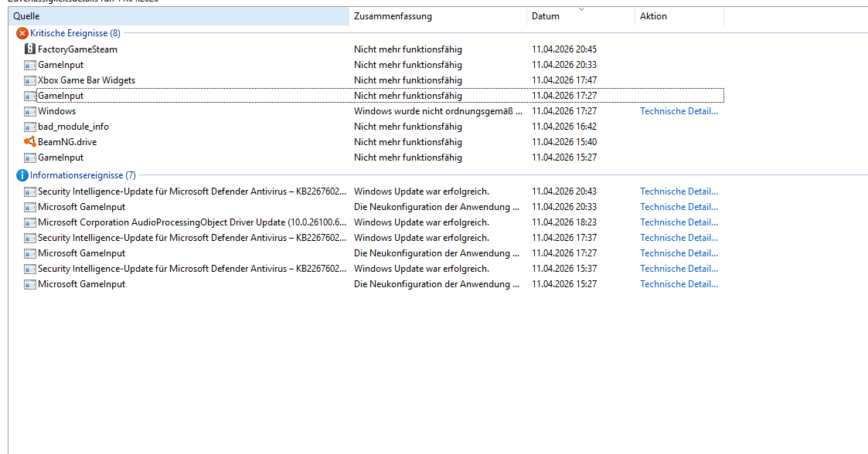Click the date 11.04.2026 16:42
The height and width of the screenshot is (454, 868).
tap(564, 127)
